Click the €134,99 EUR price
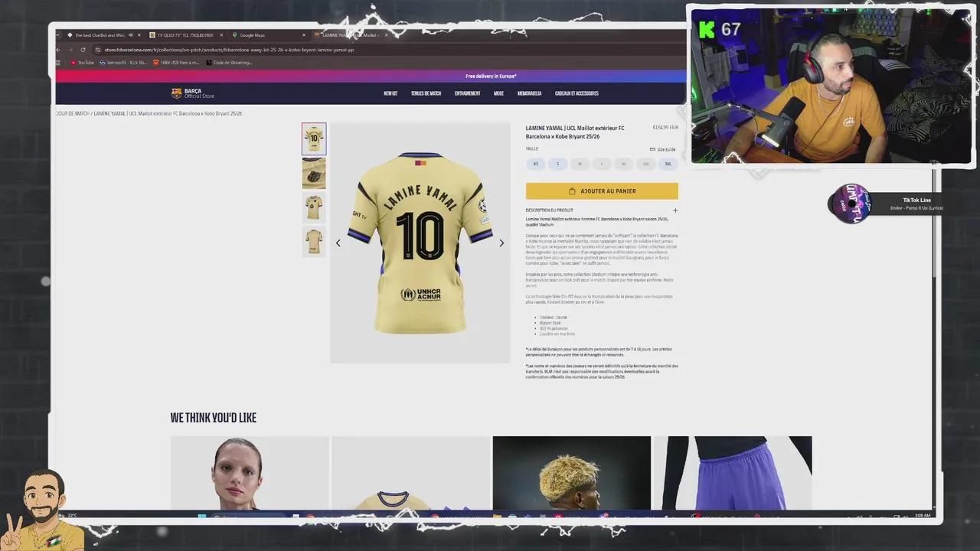The height and width of the screenshot is (551, 980). click(x=665, y=128)
